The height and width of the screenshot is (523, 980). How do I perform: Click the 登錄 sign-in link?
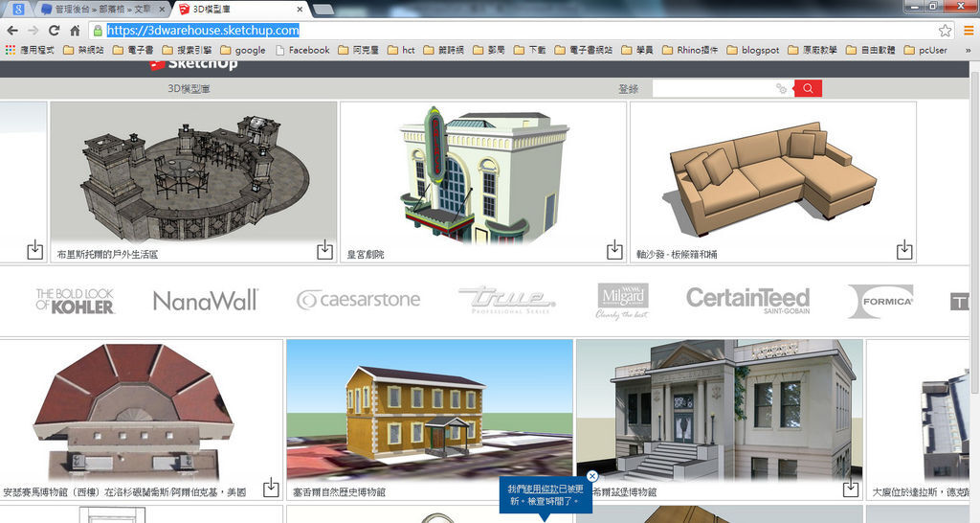[x=628, y=89]
